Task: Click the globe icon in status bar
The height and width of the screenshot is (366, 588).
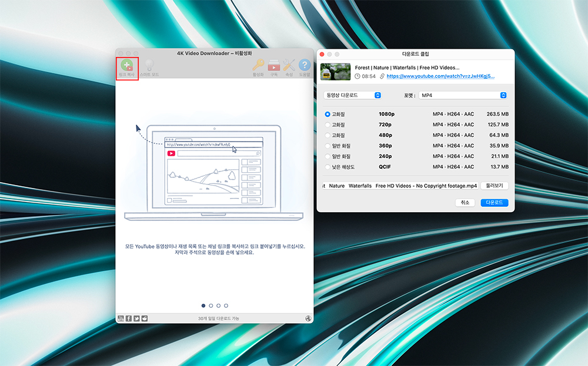Action: coord(308,318)
